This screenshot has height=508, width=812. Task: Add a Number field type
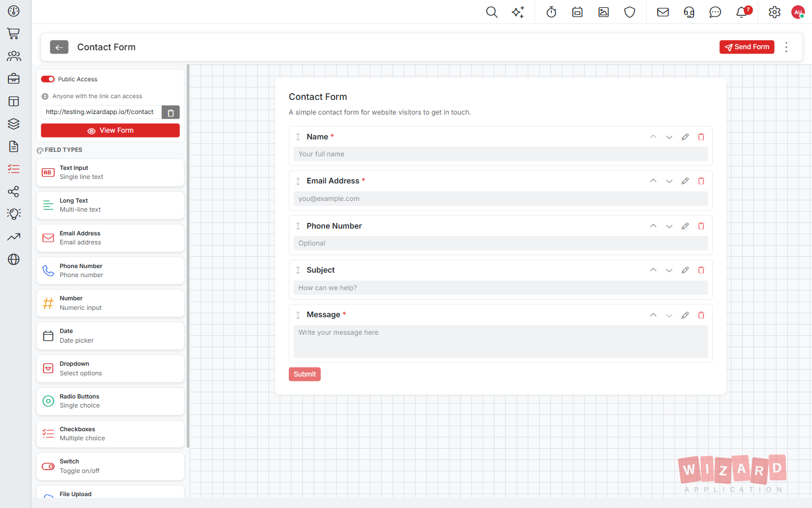111,303
